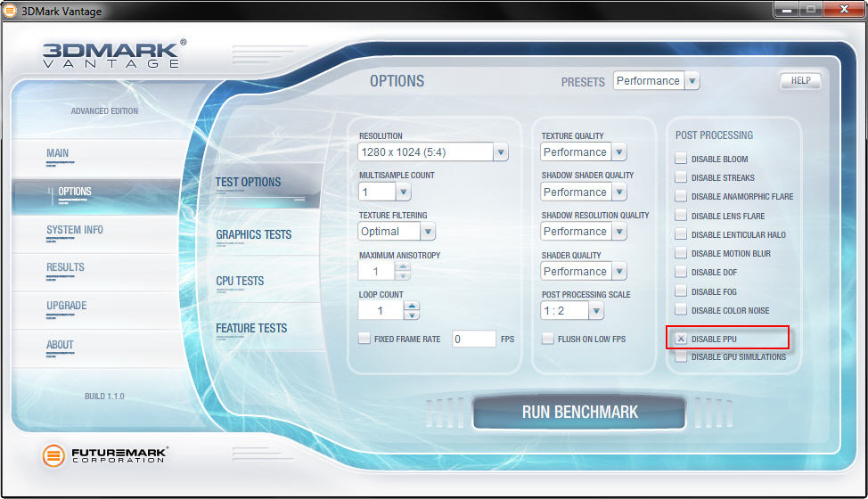Go to the Results section
Screen dimensions: 868x499
(65, 267)
